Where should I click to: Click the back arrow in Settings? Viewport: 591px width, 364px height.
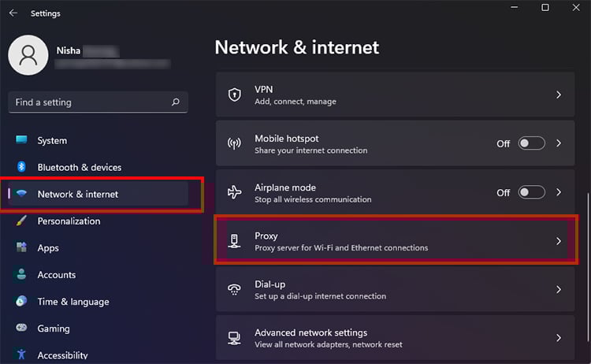13,13
